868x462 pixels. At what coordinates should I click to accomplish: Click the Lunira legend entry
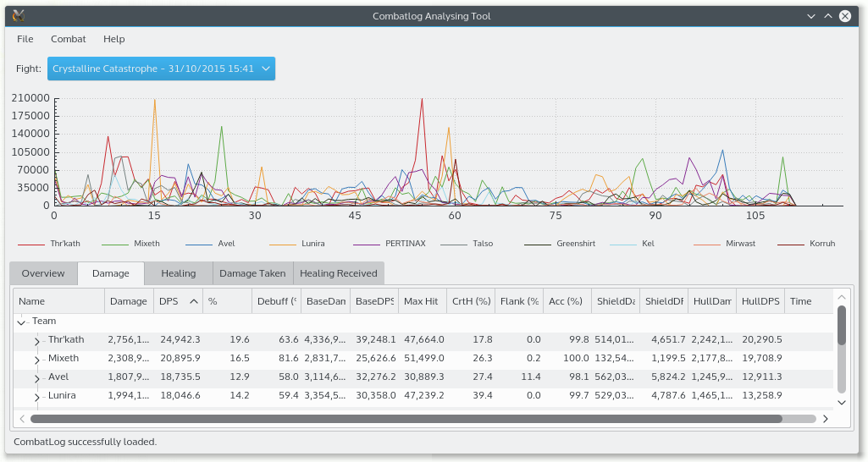[x=297, y=244]
